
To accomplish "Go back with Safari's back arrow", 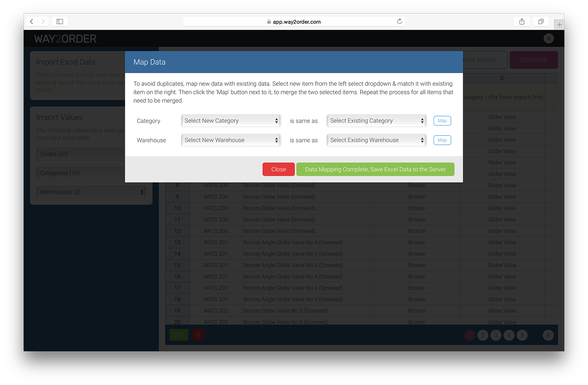I will click(x=32, y=22).
